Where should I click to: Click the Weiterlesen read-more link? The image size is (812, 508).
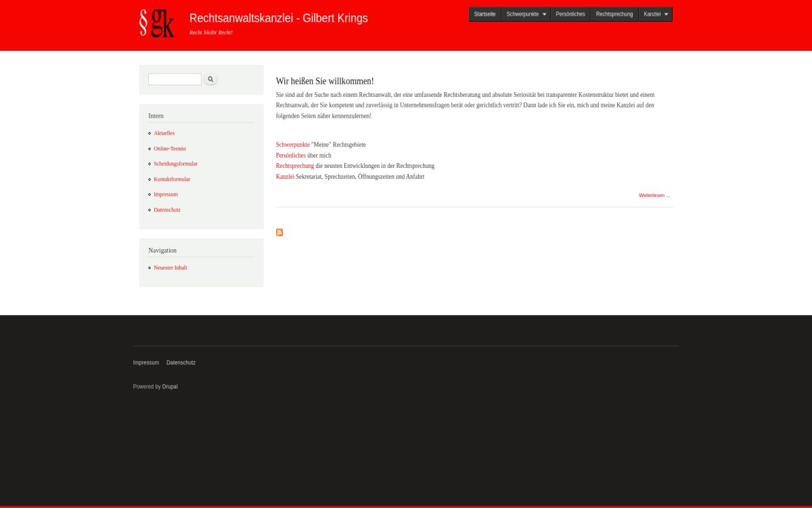click(654, 195)
